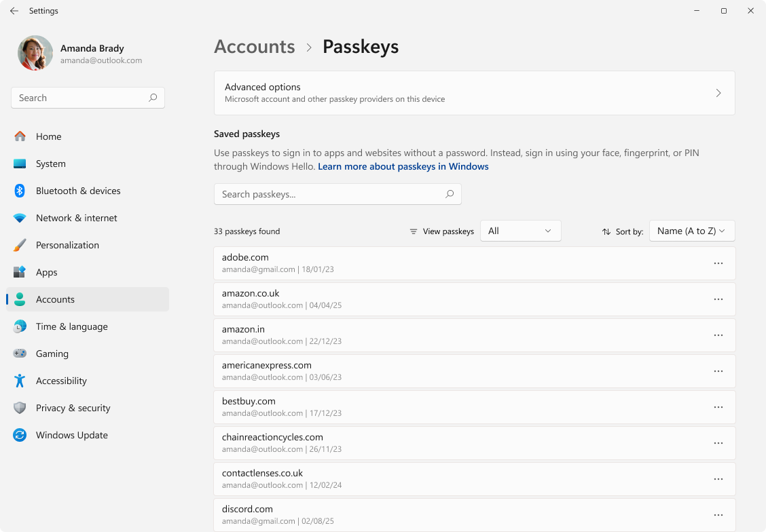Select the Windows Update icon

click(19, 435)
